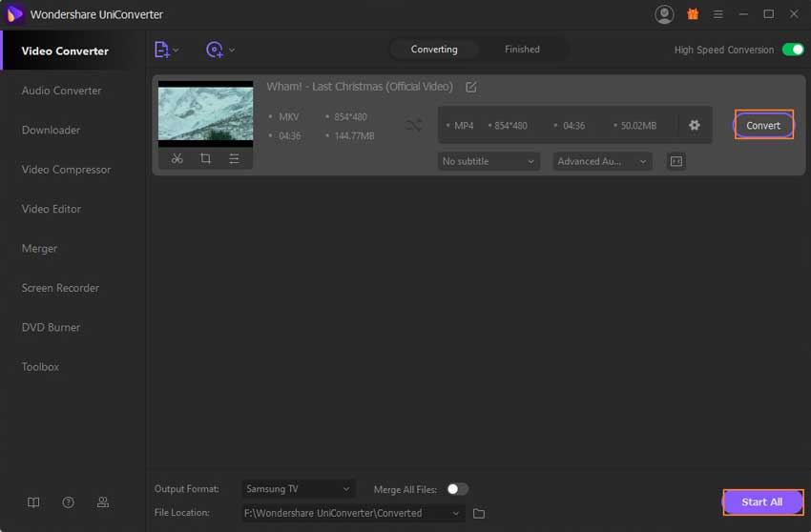Click the Wham! - Last Christmas title text

tap(360, 87)
